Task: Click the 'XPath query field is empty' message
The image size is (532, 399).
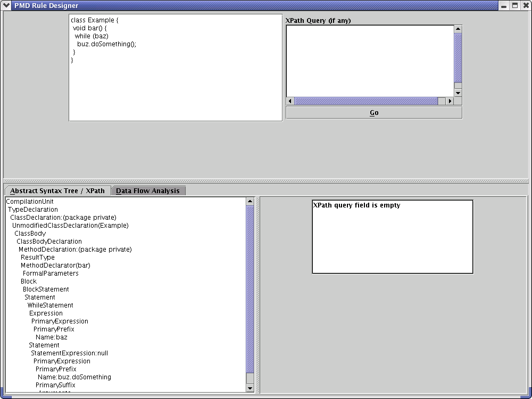Action: 356,205
